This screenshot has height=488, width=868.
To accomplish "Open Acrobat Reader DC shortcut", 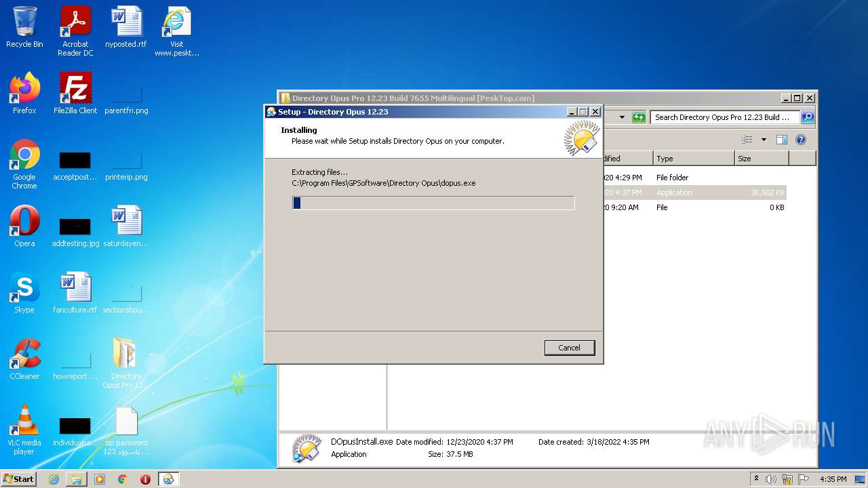I will (x=75, y=30).
